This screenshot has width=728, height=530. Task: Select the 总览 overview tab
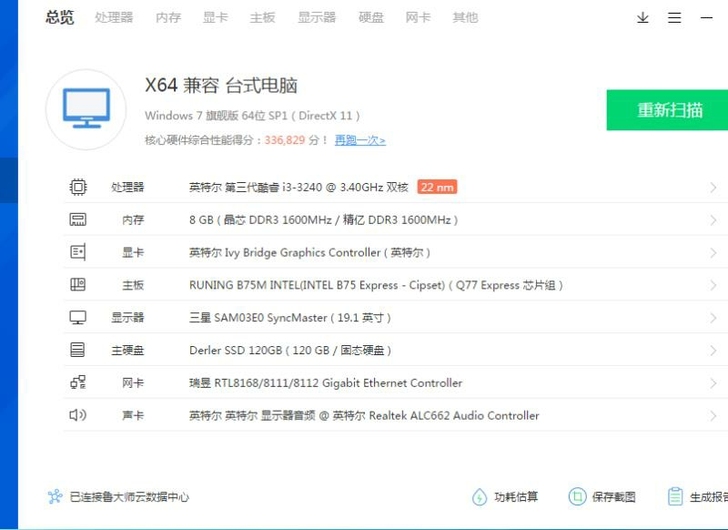(x=60, y=18)
